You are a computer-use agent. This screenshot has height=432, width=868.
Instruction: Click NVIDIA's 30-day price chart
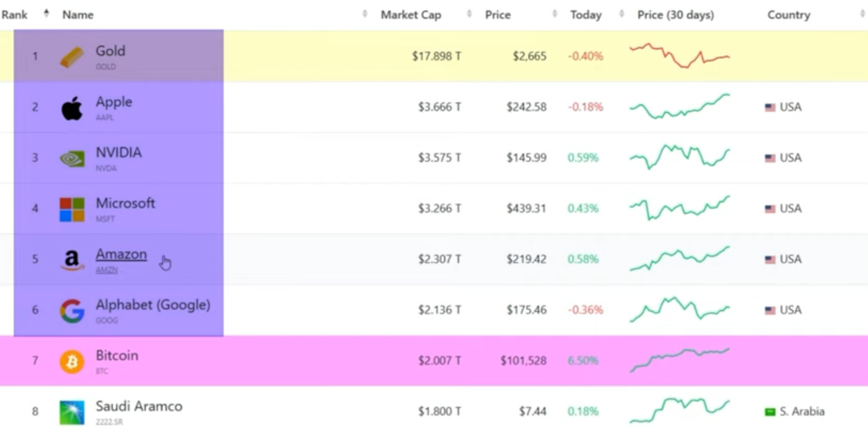click(680, 157)
